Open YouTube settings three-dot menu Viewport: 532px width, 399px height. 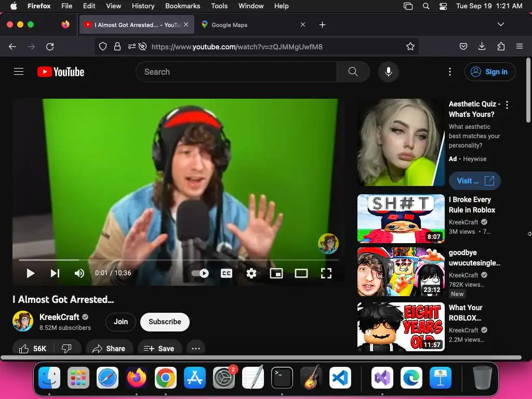449,72
